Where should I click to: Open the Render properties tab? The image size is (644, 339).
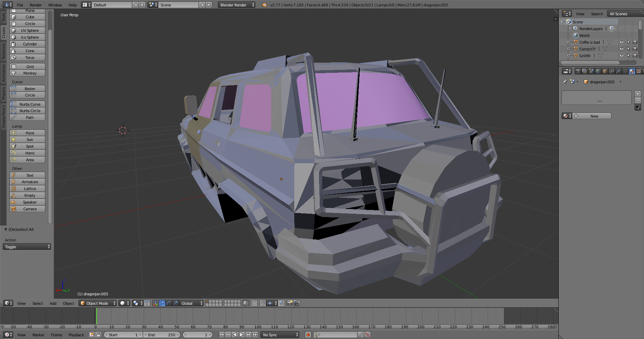point(578,71)
